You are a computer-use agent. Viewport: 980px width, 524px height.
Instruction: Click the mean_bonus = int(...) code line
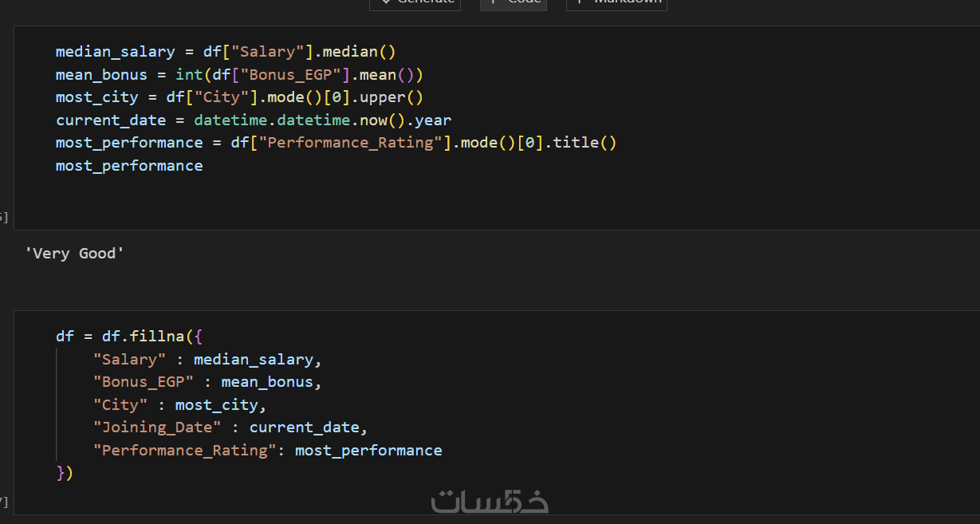(239, 75)
